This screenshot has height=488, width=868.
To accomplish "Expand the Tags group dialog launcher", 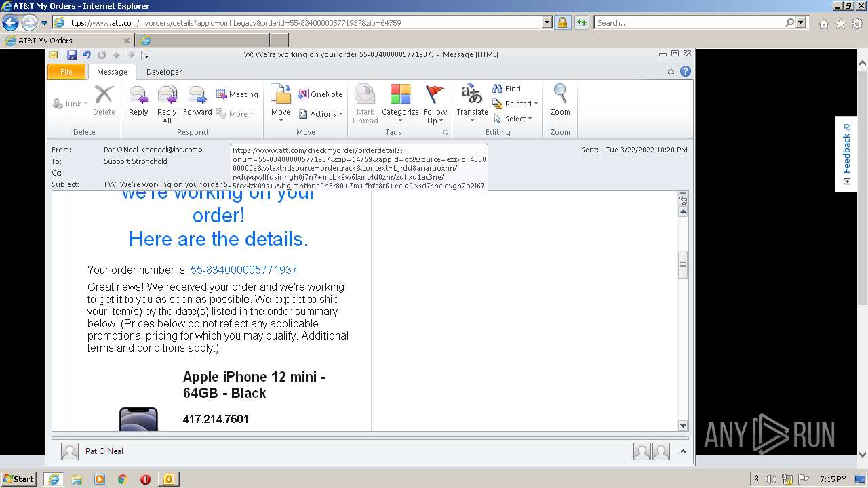I will pos(446,132).
